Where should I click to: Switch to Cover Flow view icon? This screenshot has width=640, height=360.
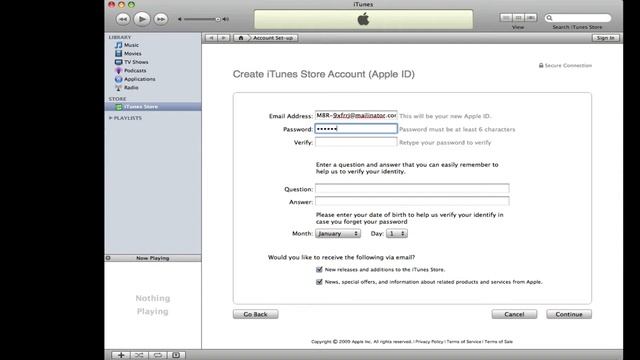click(x=531, y=18)
